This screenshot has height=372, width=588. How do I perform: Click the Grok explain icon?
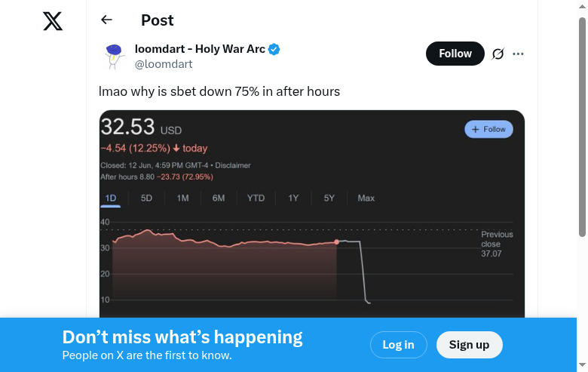click(x=498, y=54)
